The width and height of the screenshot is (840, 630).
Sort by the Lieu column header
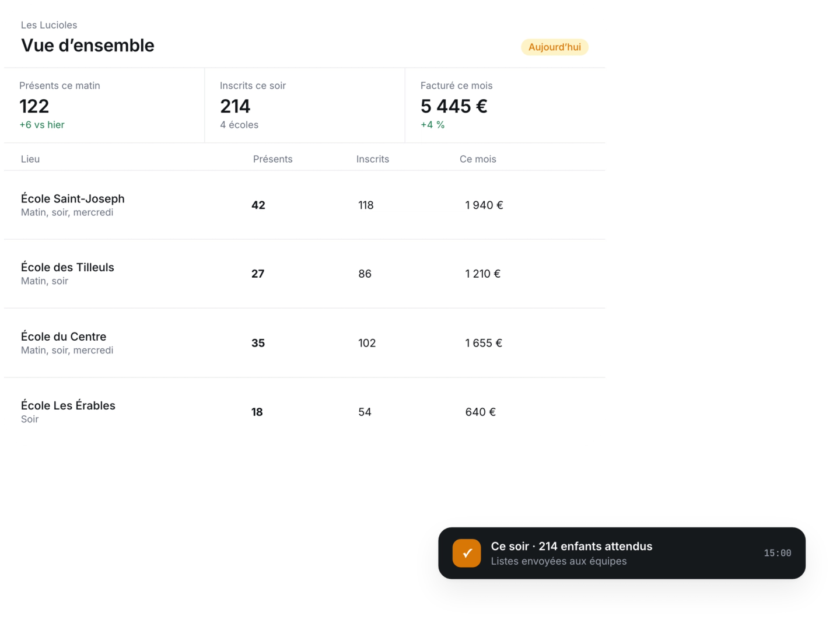click(x=30, y=159)
